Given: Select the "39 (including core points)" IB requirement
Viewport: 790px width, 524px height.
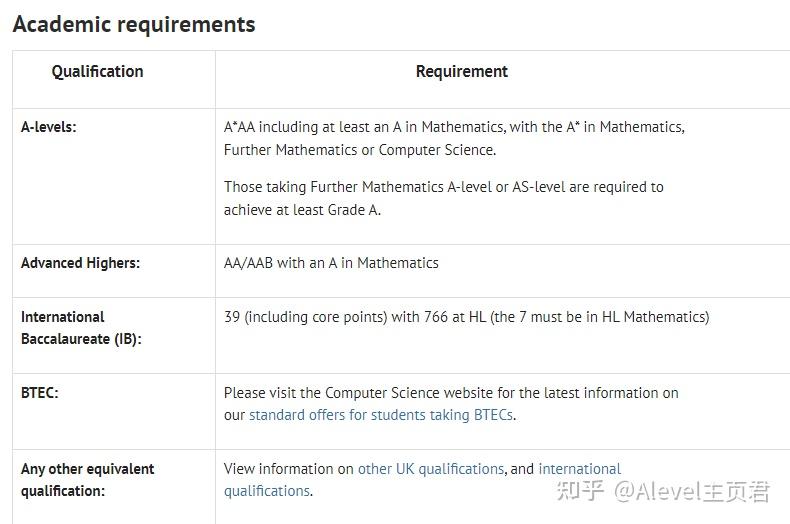Looking at the screenshot, I should click(466, 317).
